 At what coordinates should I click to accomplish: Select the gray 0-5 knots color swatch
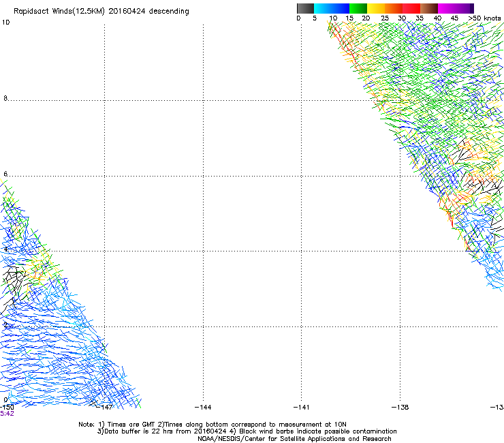point(305,8)
